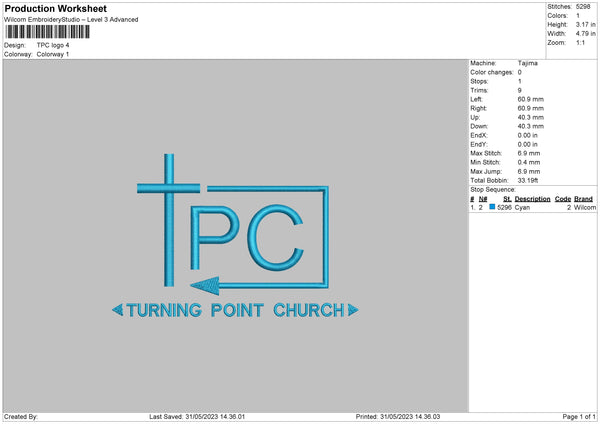Click the 'Brand' column header

tap(583, 199)
